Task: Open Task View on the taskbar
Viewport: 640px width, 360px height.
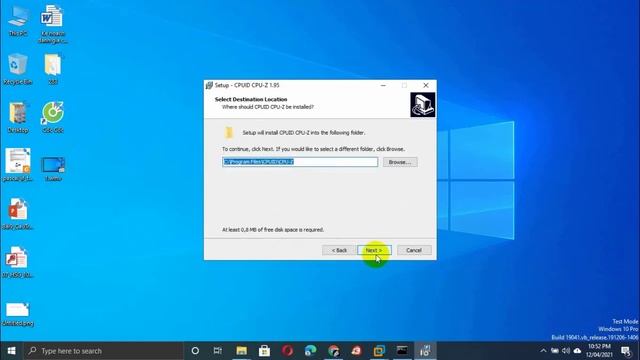Action: (x=218, y=351)
